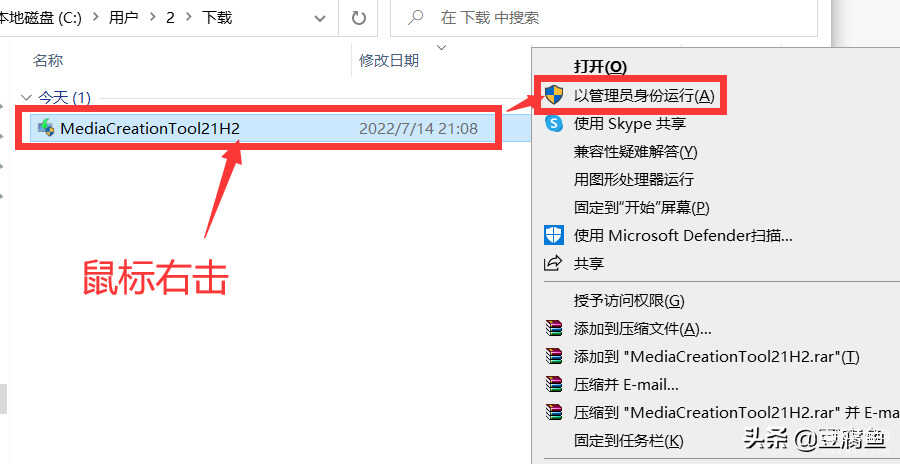Click the 在 下载 中搜索 search box
Viewport: 900px width, 464px height.
[604, 18]
